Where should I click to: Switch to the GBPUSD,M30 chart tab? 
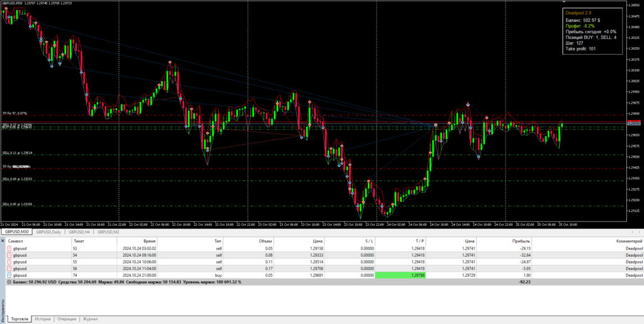click(x=17, y=232)
